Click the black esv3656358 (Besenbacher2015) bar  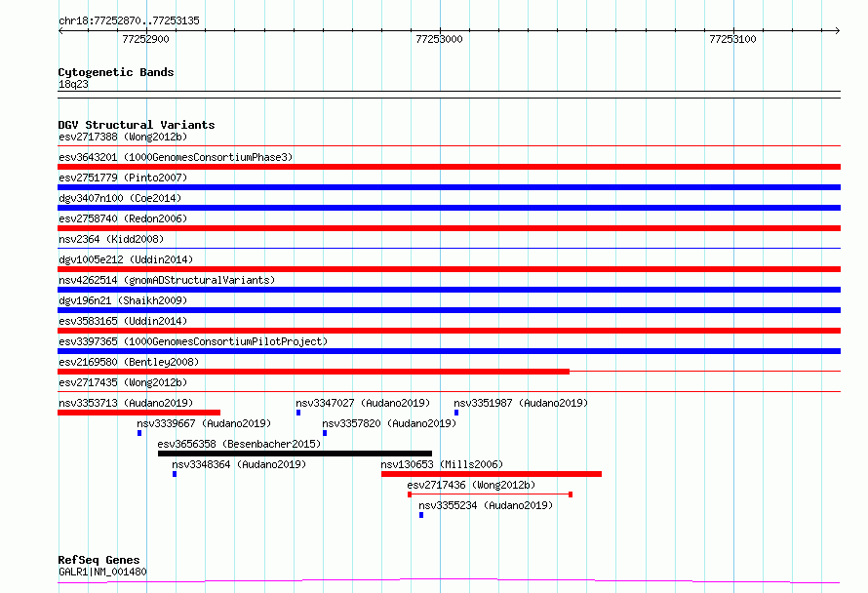(296, 454)
